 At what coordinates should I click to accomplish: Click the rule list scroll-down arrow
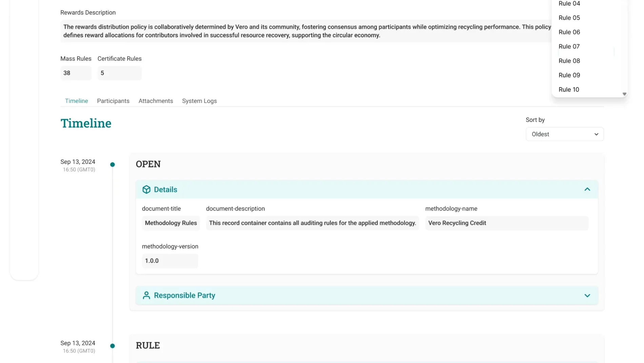coord(624,94)
